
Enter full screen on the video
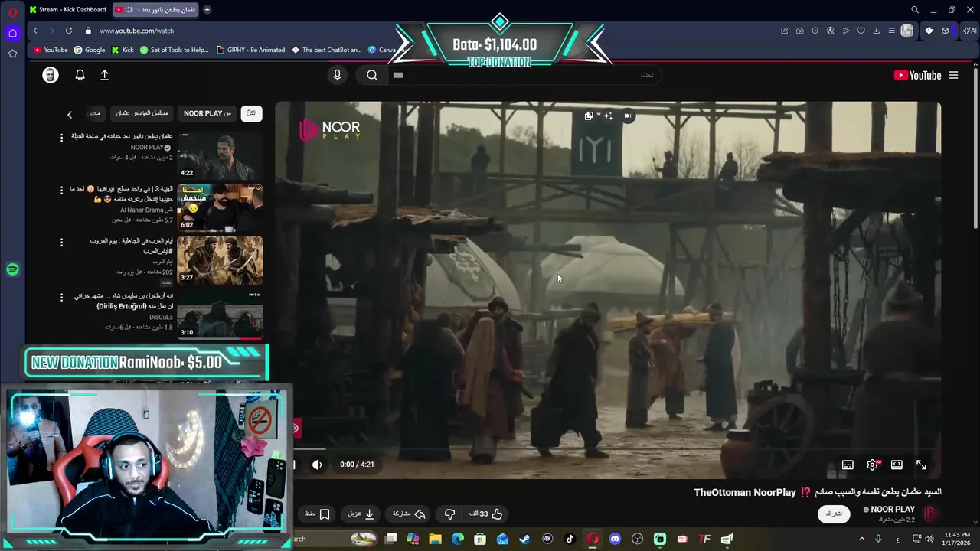click(x=921, y=465)
